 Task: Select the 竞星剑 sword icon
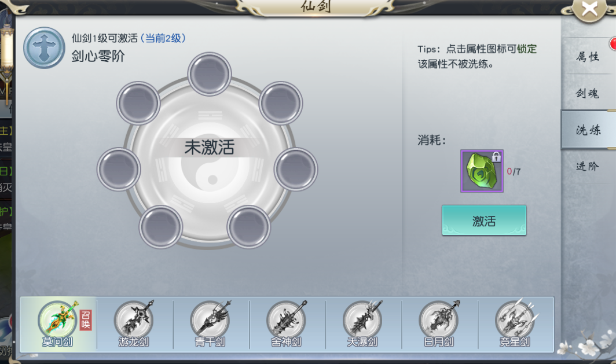click(x=515, y=321)
